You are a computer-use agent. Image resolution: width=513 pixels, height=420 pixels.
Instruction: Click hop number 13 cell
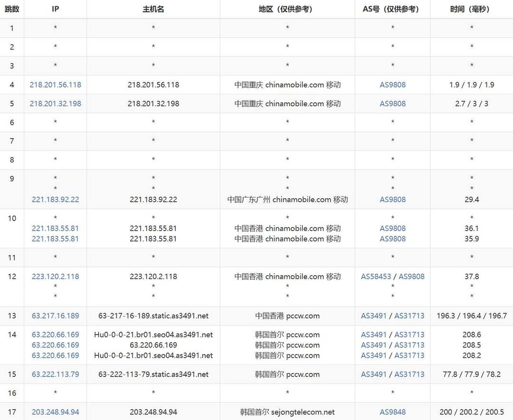point(12,316)
